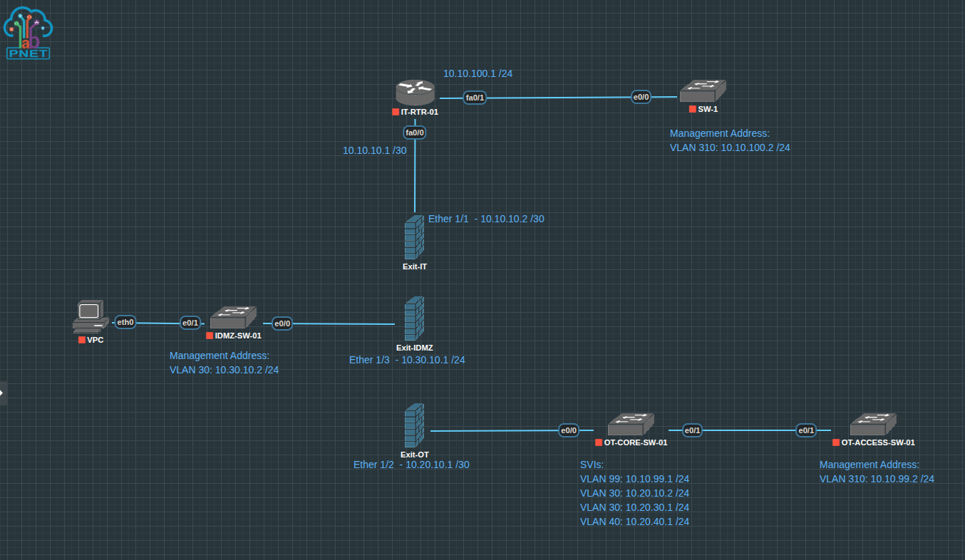This screenshot has height=560, width=965.
Task: Click the Exit-IDMZ node name label
Action: tap(415, 348)
